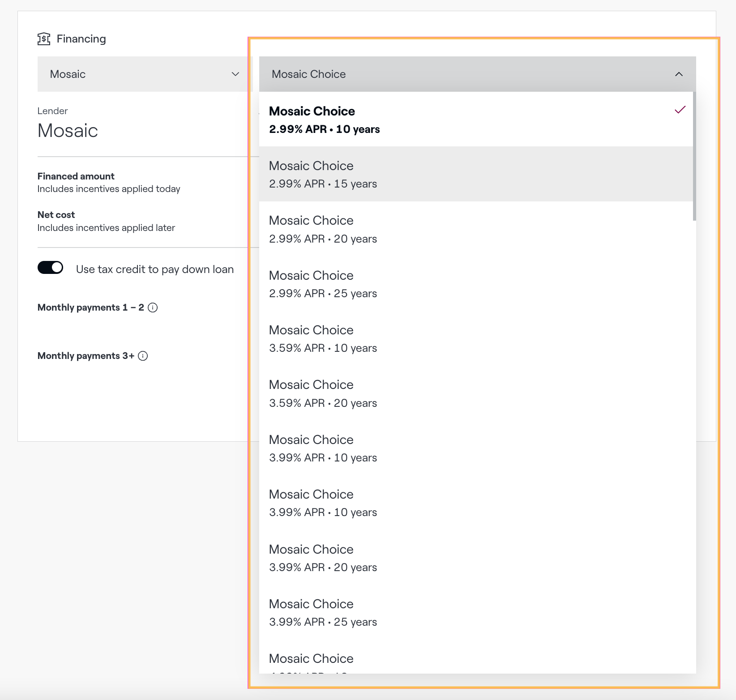Open info icon for Monthly payments 3+
Screen dimensions: 736x700
coord(143,356)
